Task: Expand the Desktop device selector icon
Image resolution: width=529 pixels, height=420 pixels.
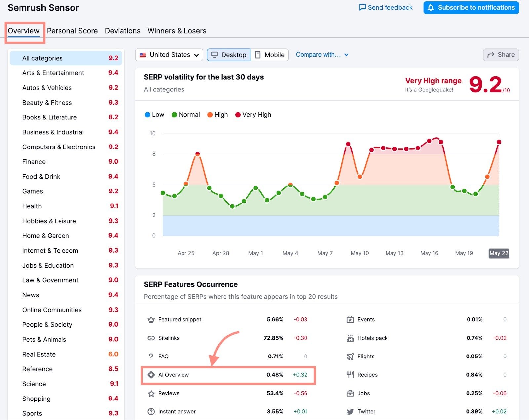Action: [x=216, y=55]
